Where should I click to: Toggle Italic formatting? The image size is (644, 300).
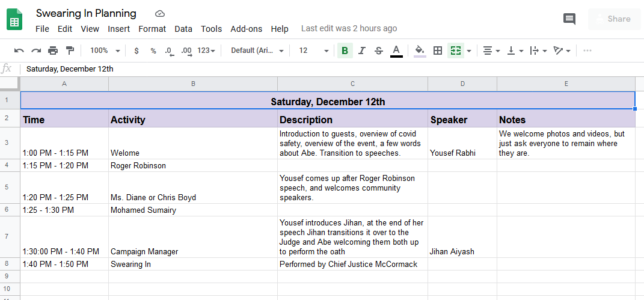pos(362,51)
